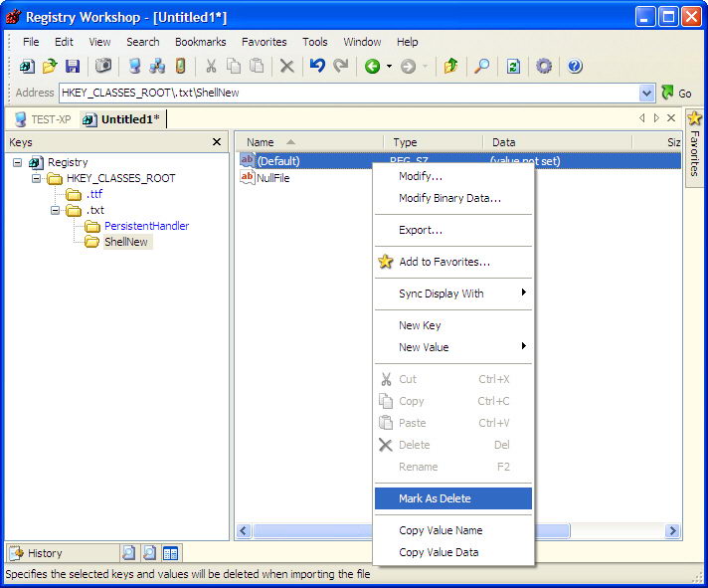
Task: Open the Bookmarks menu
Action: (x=200, y=42)
